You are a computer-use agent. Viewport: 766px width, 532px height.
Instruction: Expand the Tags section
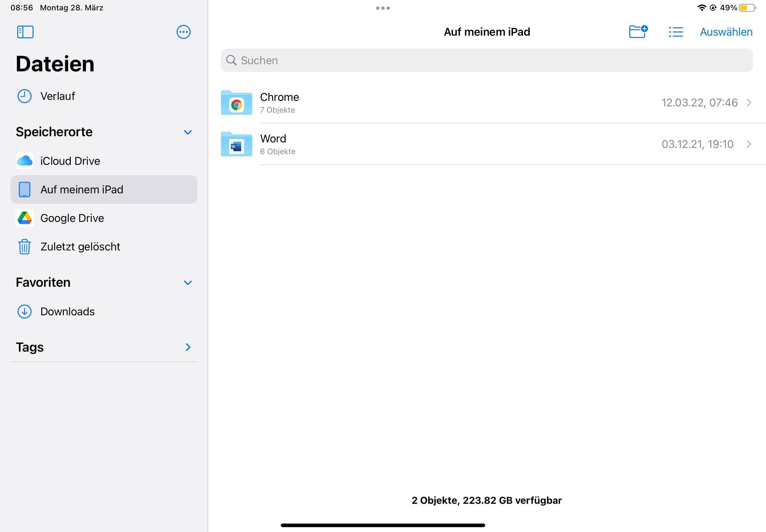pyautogui.click(x=188, y=347)
